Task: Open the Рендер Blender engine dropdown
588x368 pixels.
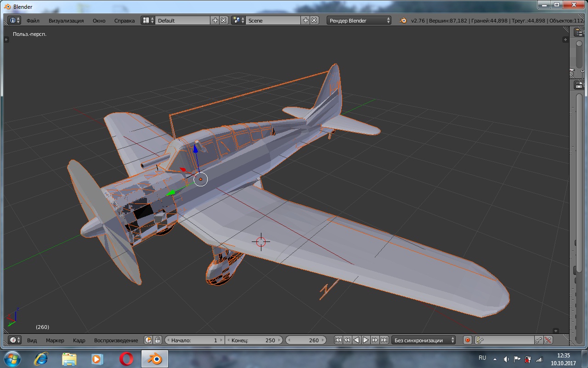Action: [359, 20]
